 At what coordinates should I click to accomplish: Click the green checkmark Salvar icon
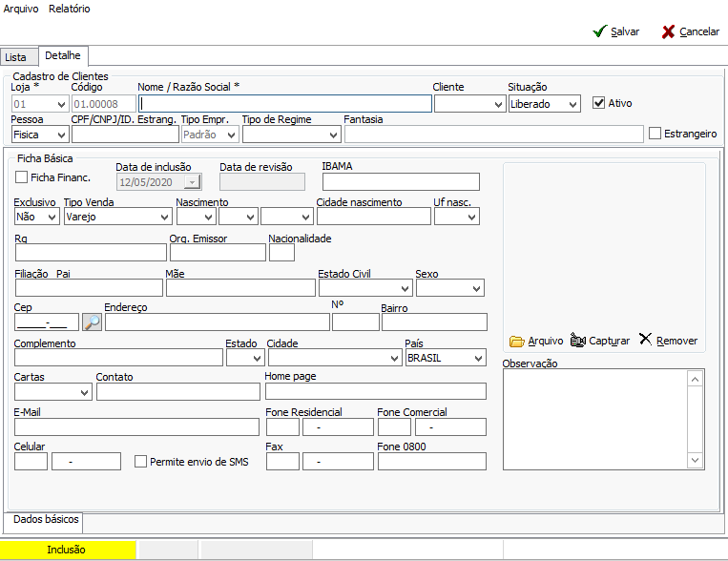click(600, 31)
